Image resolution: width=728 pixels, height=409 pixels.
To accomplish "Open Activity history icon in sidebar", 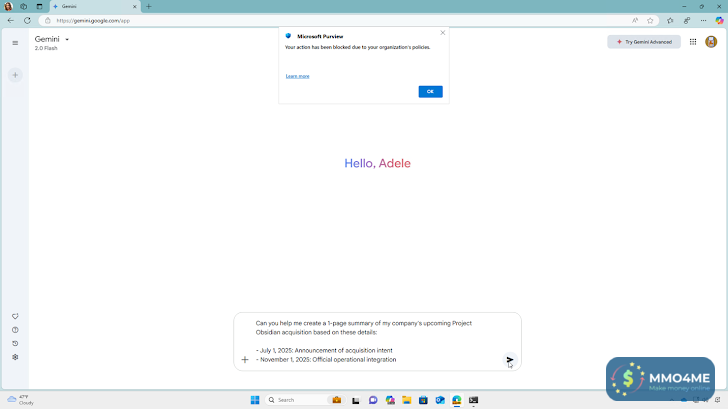I will [15, 344].
